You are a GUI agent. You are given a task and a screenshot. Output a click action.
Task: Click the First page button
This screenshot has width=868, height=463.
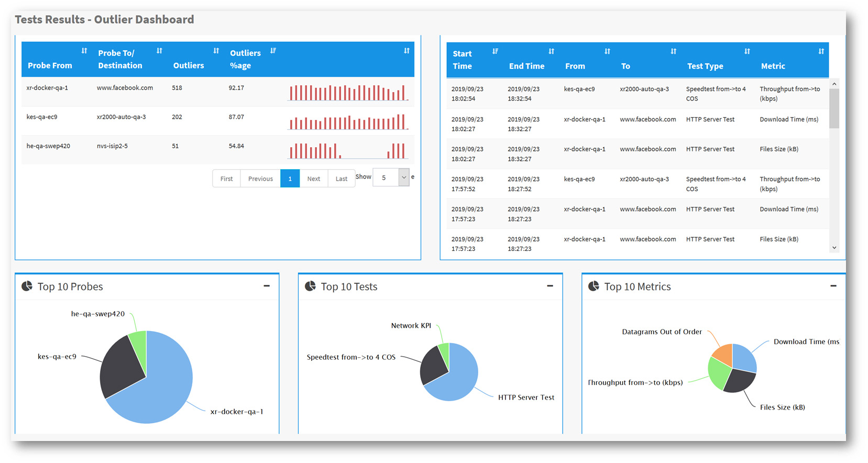click(226, 179)
